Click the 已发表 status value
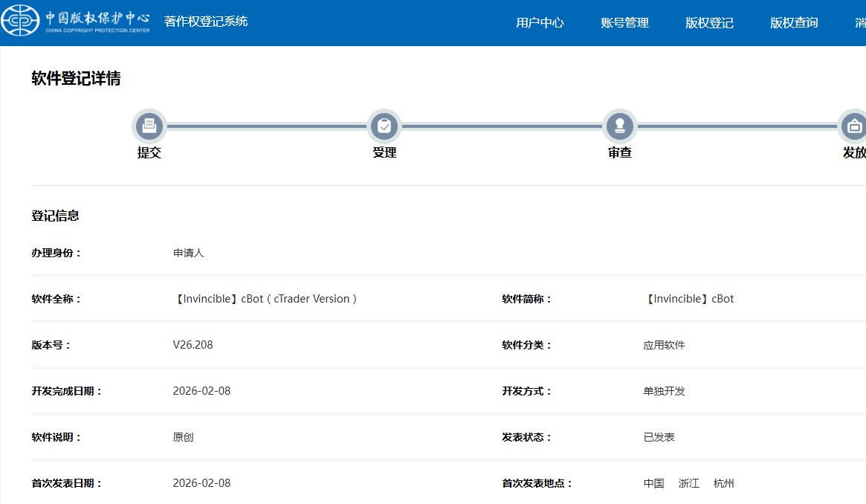 [659, 437]
